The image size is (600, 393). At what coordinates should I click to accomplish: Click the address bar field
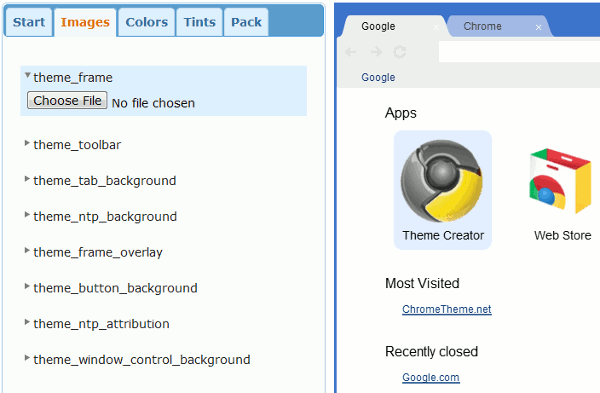click(519, 52)
